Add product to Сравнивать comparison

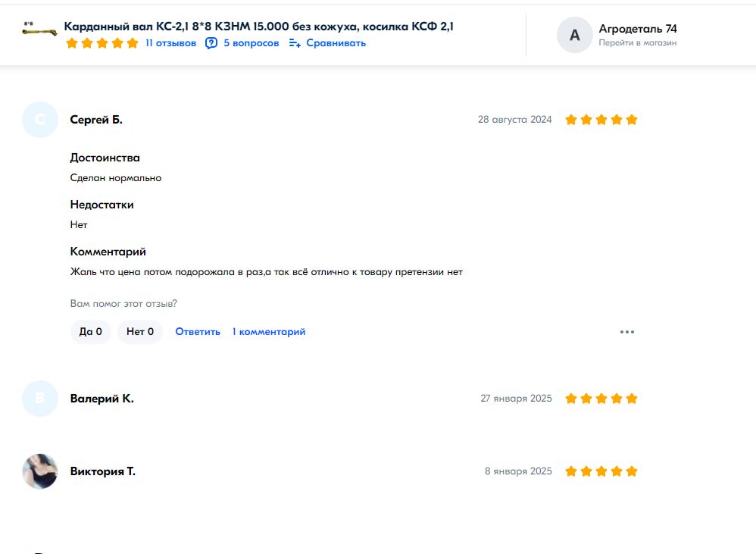coord(336,43)
